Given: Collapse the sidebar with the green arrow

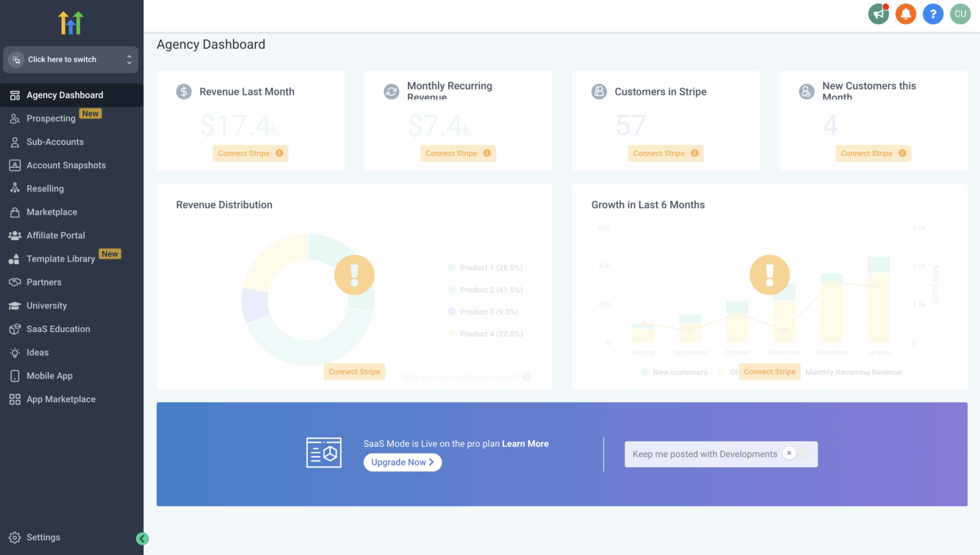Looking at the screenshot, I should click(142, 538).
